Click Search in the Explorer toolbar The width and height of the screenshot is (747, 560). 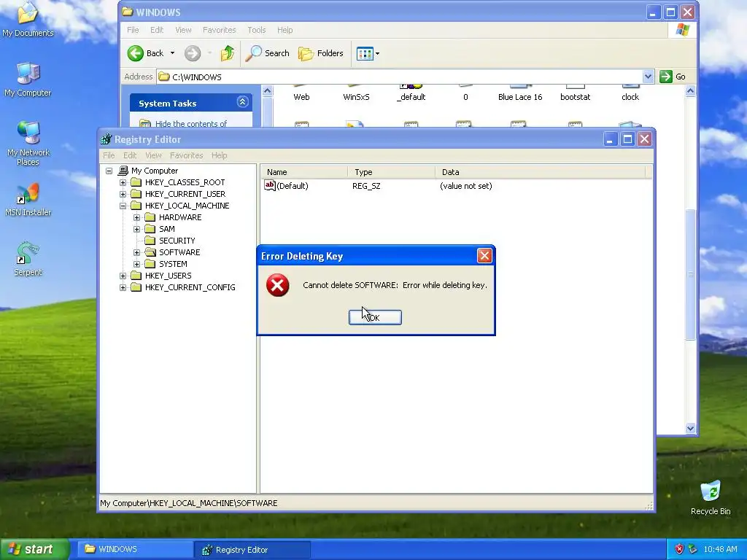pos(268,53)
